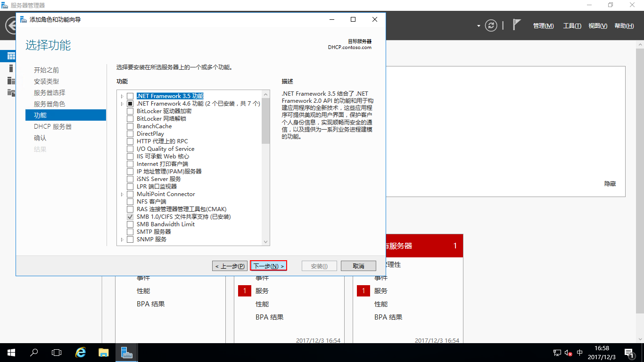Click the network status tray icon

(557, 353)
